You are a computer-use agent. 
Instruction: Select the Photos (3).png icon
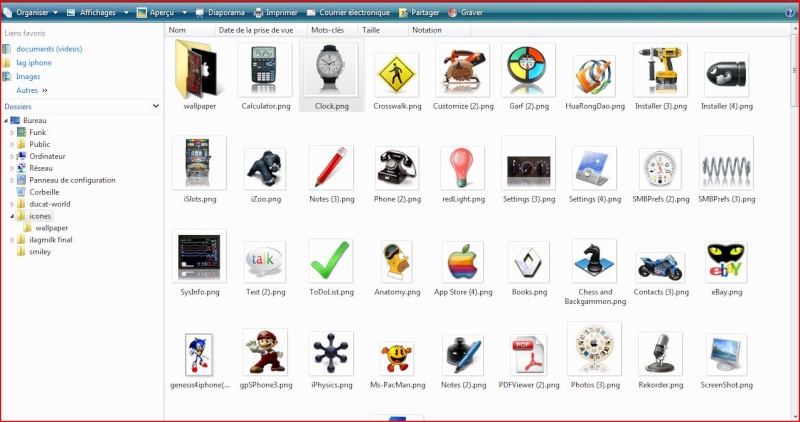594,349
